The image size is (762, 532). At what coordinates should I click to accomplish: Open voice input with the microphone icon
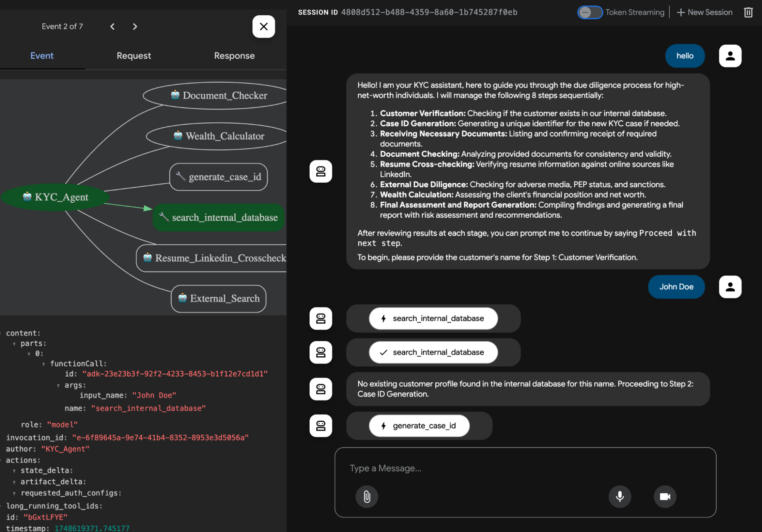point(619,497)
